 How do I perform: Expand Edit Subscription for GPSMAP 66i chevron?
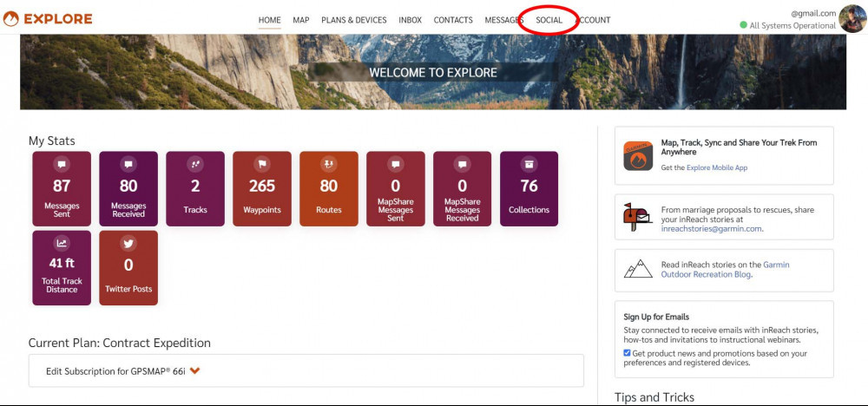click(x=194, y=370)
